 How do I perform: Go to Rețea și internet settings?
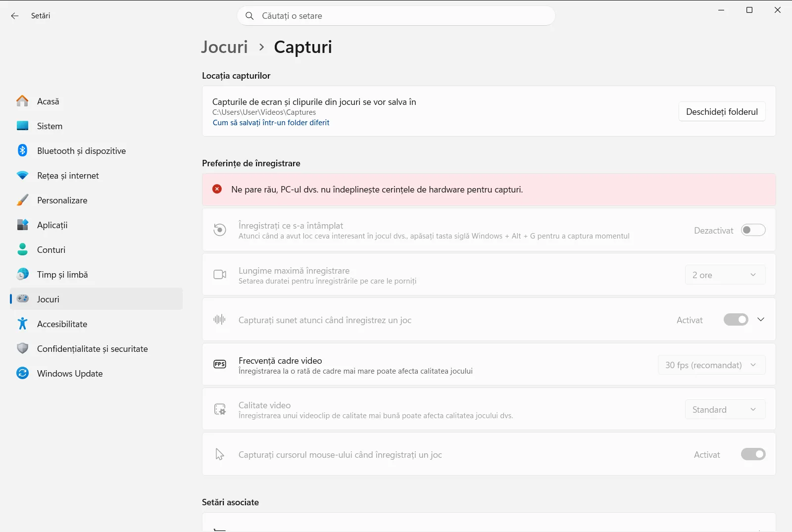97,175
